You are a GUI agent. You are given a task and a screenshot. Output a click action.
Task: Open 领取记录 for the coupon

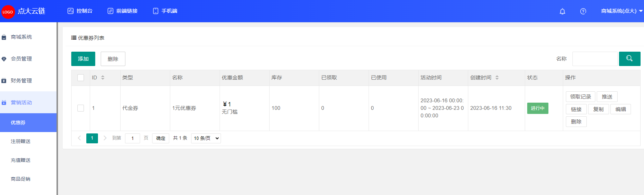pos(581,97)
